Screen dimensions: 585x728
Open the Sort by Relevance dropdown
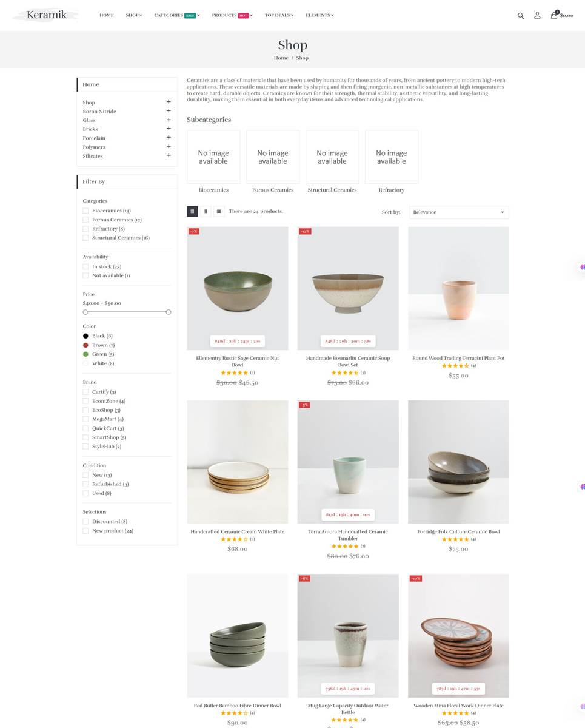tap(459, 212)
